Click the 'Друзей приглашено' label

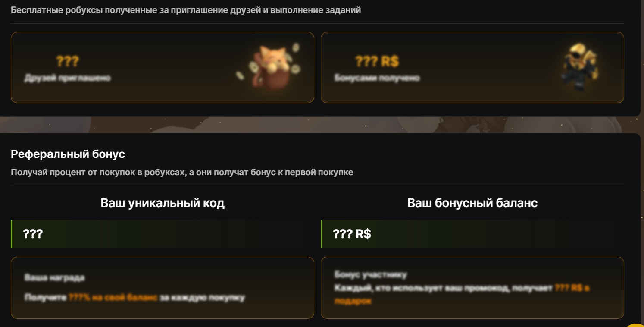tap(68, 78)
